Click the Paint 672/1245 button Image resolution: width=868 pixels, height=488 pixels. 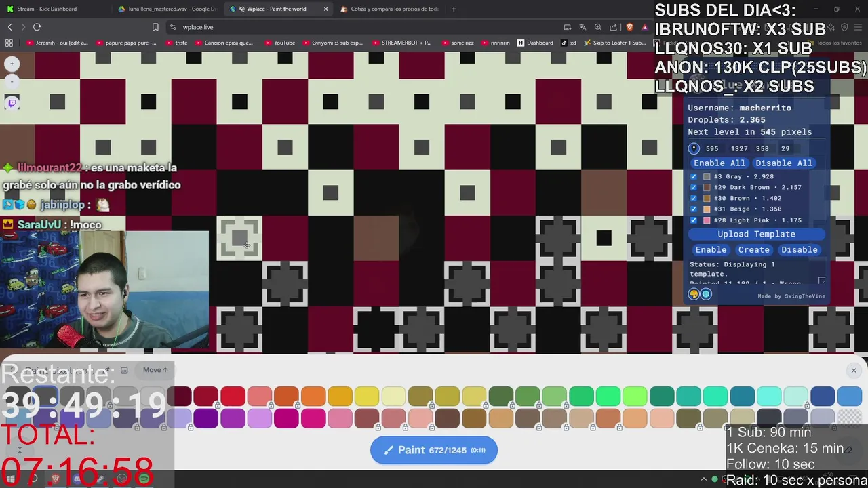click(434, 450)
